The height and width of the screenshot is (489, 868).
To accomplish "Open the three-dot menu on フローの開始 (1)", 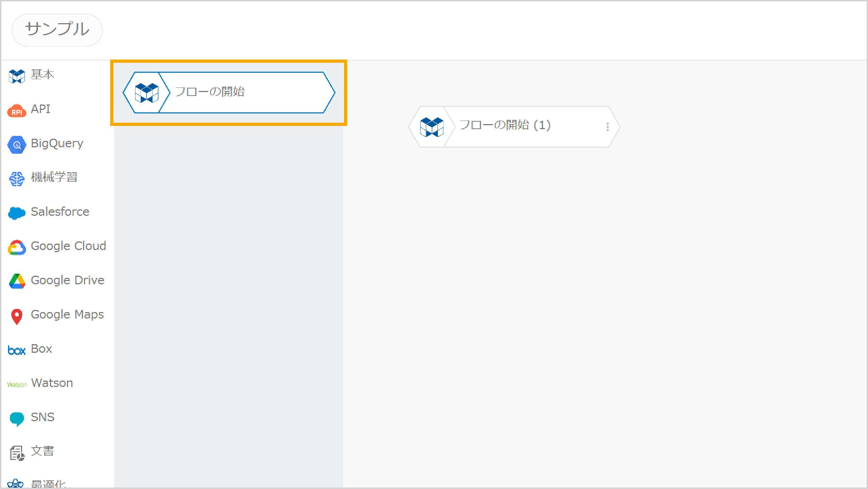I will 608,127.
